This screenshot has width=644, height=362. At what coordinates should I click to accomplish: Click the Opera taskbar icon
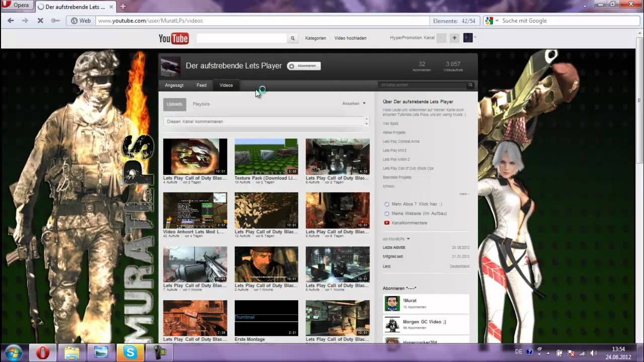pos(42,353)
